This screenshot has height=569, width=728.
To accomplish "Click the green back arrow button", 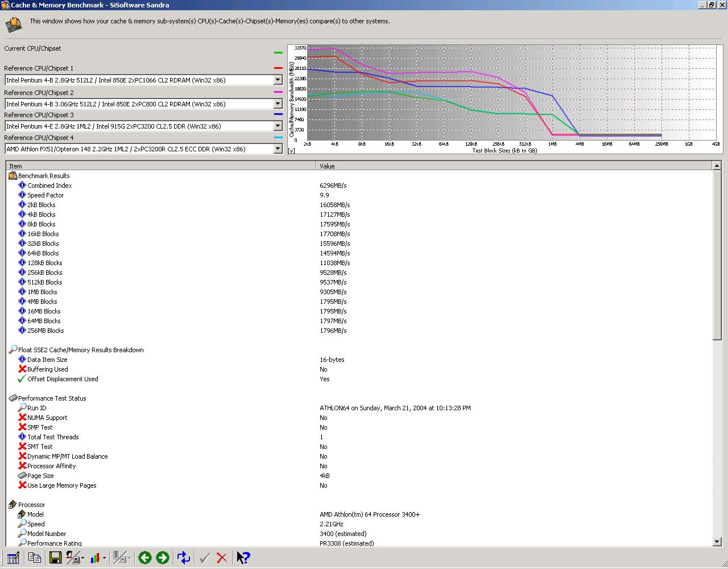I will pyautogui.click(x=144, y=558).
